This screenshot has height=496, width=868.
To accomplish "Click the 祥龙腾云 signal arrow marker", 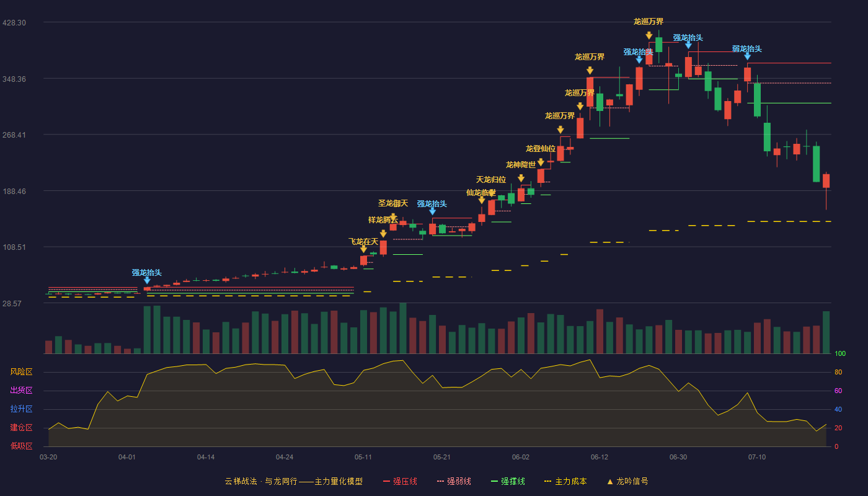I will coord(383,234).
